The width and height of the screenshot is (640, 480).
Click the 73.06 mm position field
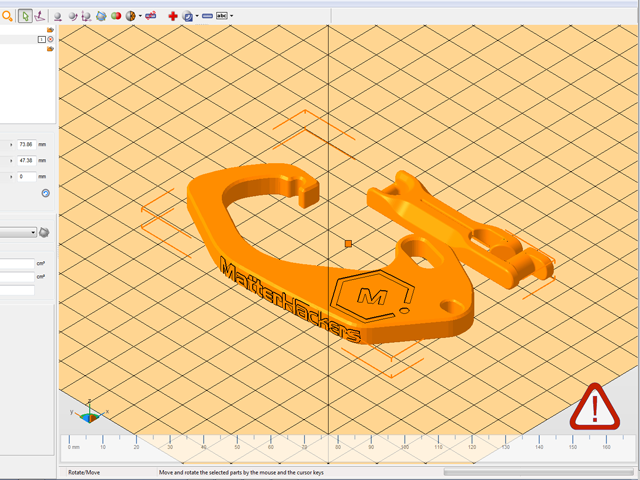point(27,144)
